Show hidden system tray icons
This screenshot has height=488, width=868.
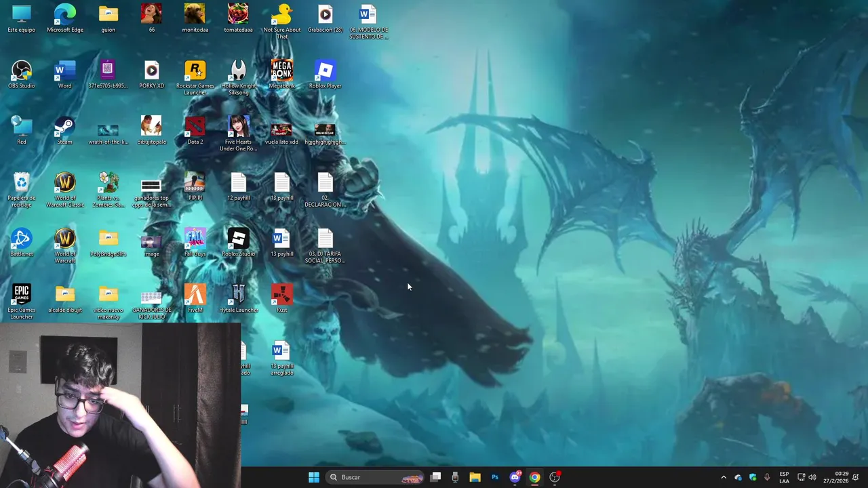click(x=724, y=477)
